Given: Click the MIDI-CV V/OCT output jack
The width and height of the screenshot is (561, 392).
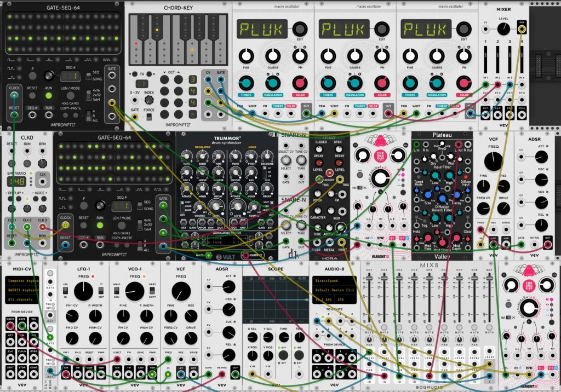Looking at the screenshot, I should point(10,325).
